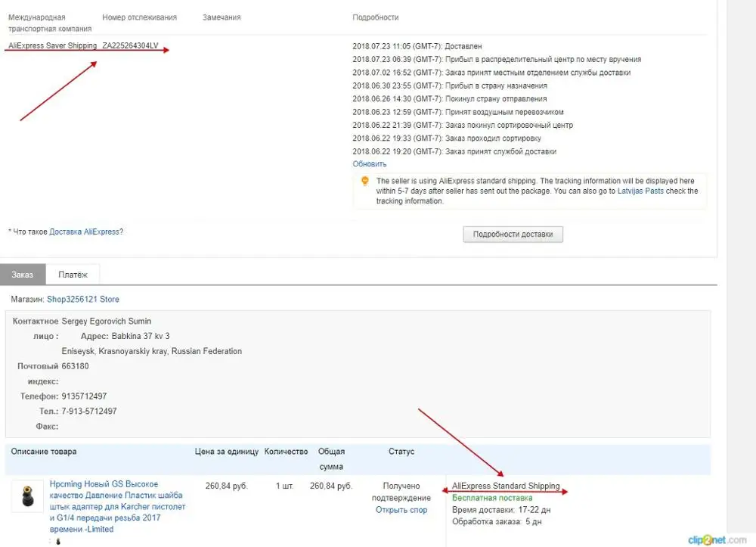Click Eniseysk, Krasnoyarskiy kray address line
756x547 pixels.
pyautogui.click(x=152, y=351)
